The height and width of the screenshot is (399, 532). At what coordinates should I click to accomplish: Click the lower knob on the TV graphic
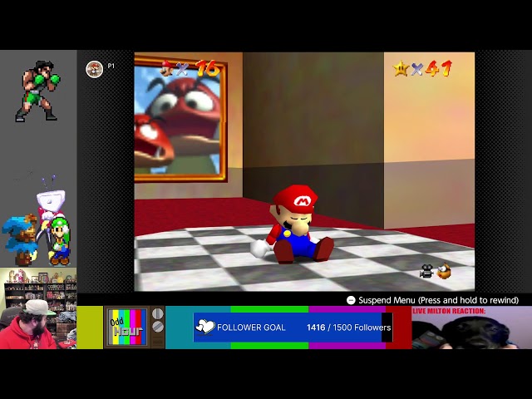coord(157,327)
